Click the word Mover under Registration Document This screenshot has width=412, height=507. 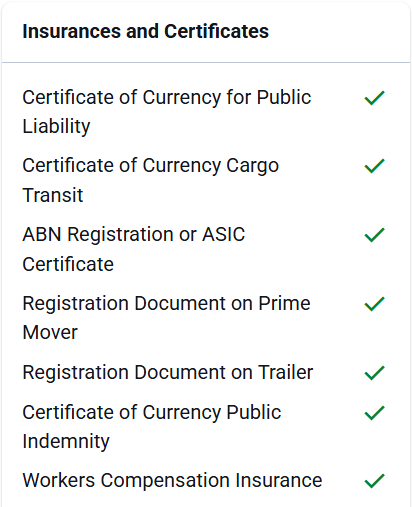pos(50,332)
